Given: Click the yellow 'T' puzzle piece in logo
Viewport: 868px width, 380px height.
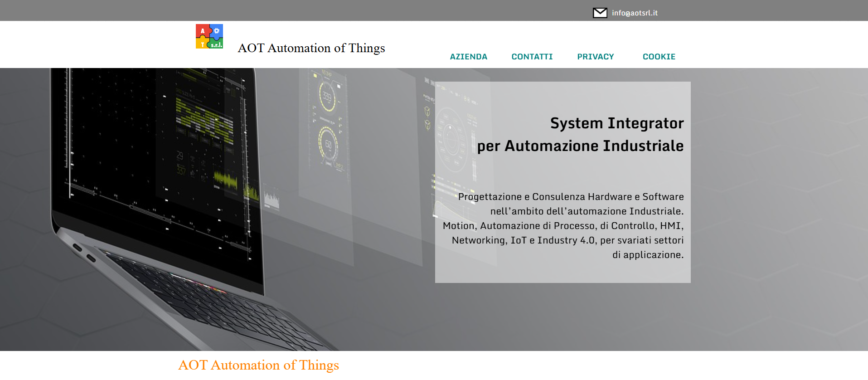Looking at the screenshot, I should (x=202, y=44).
